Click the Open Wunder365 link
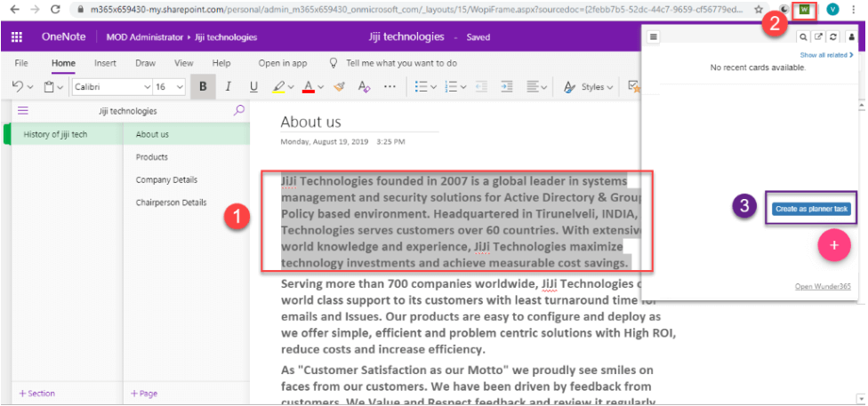This screenshot has width=868, height=406. tap(823, 286)
